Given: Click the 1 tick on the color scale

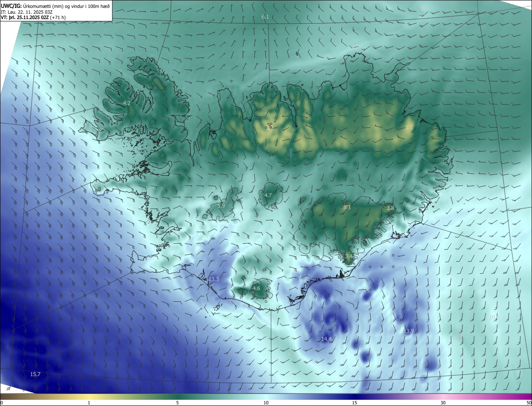Looking at the screenshot, I should click(x=89, y=403).
